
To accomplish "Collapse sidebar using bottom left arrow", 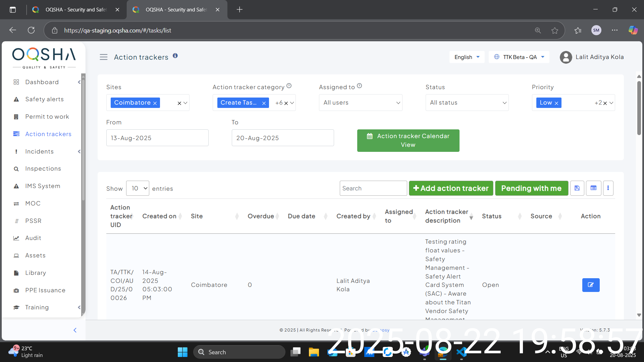I will click(x=75, y=330).
